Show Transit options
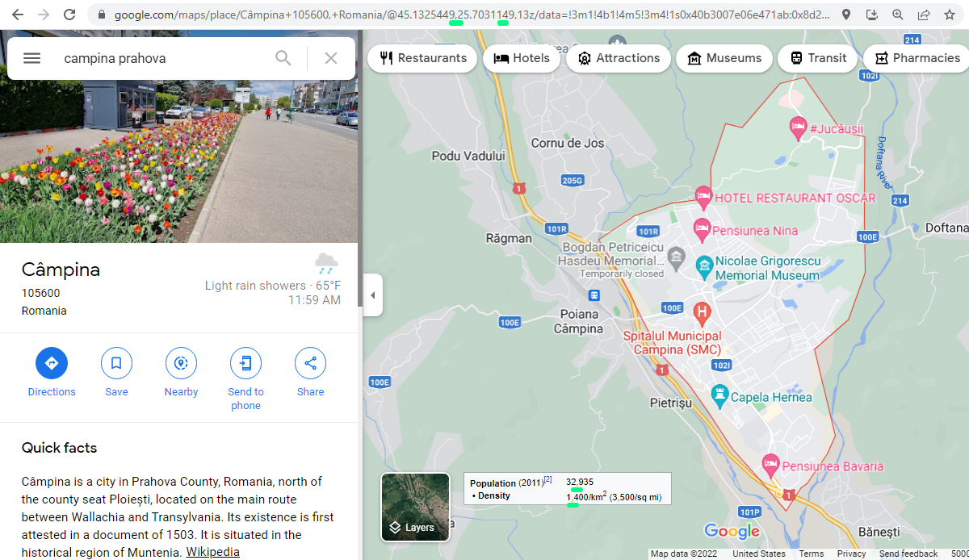969x560 pixels. click(817, 57)
